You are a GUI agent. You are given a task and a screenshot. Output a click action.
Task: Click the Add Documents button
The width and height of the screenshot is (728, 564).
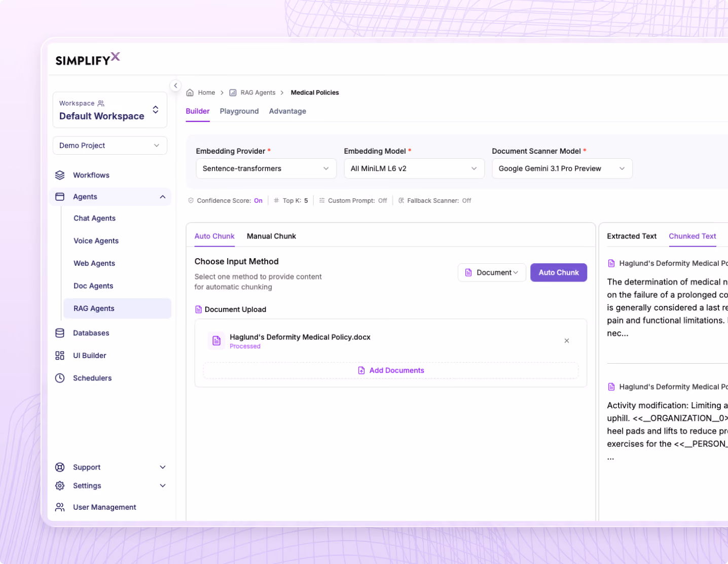click(391, 371)
